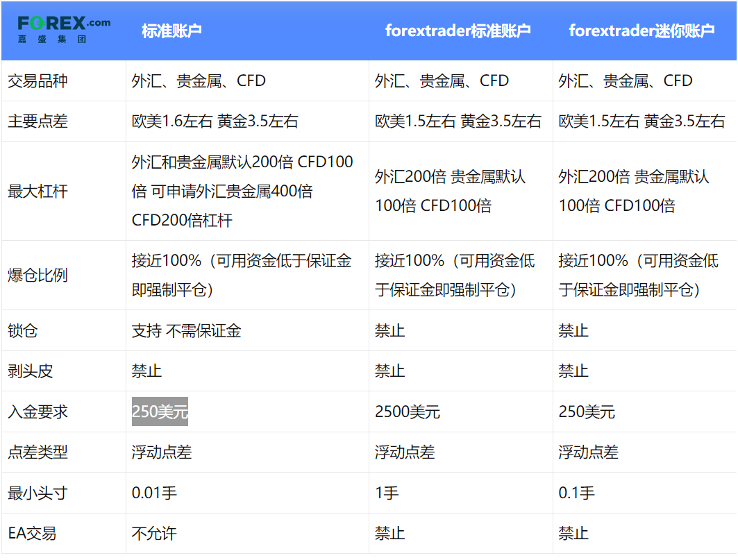738x560 pixels.
Task: Click the EA交易 row label
Action: pyautogui.click(x=32, y=534)
